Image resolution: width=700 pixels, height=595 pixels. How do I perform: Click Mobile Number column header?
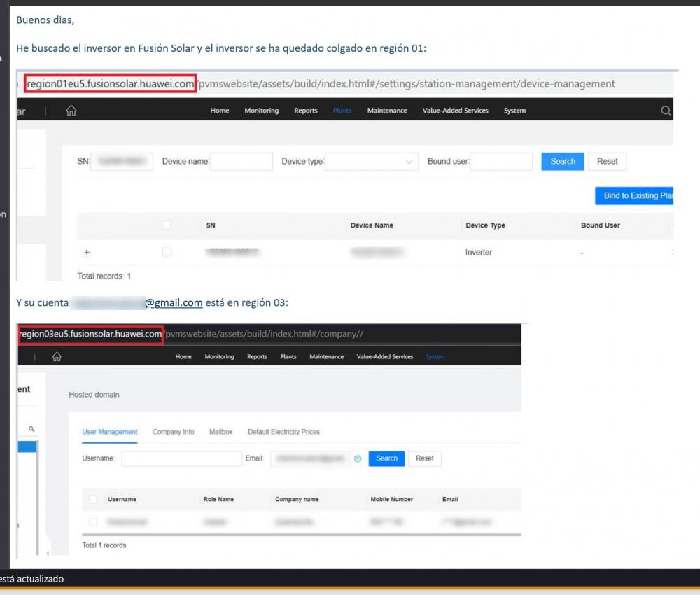391,500
